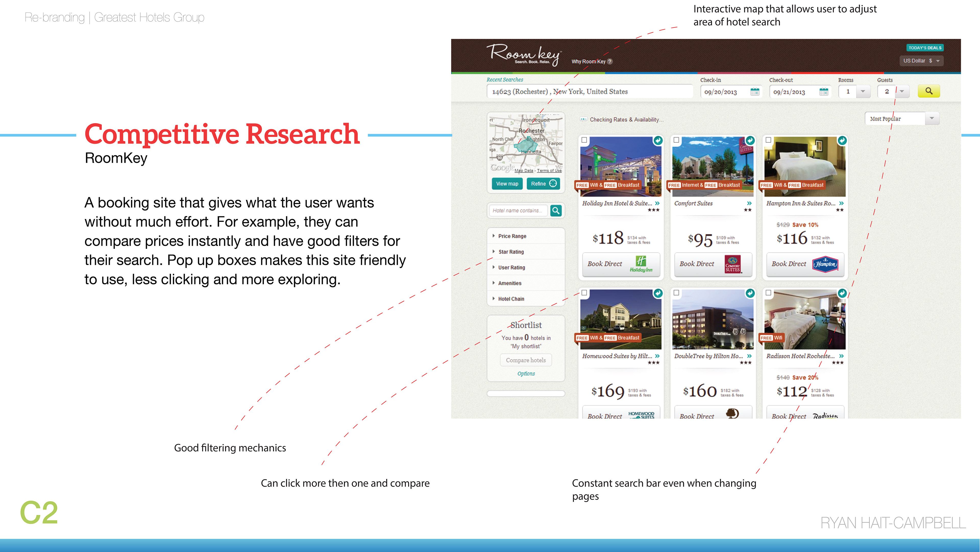
Task: Click Holiday Inn teal badge icon
Action: [658, 140]
